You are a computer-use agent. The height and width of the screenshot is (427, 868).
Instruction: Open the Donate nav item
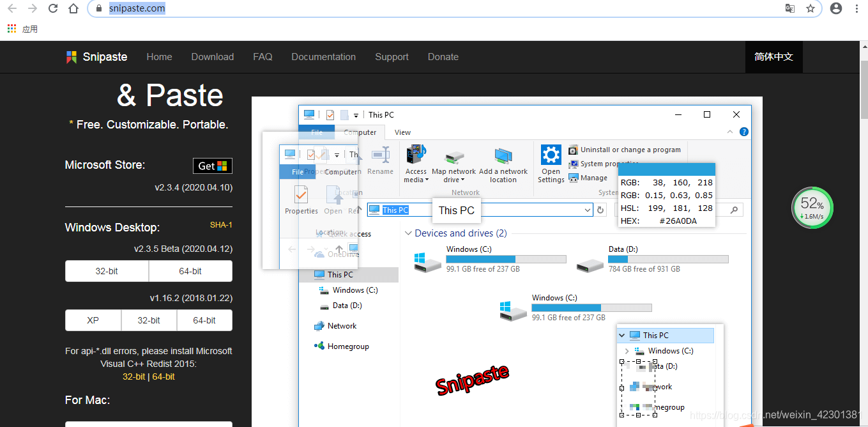click(443, 57)
